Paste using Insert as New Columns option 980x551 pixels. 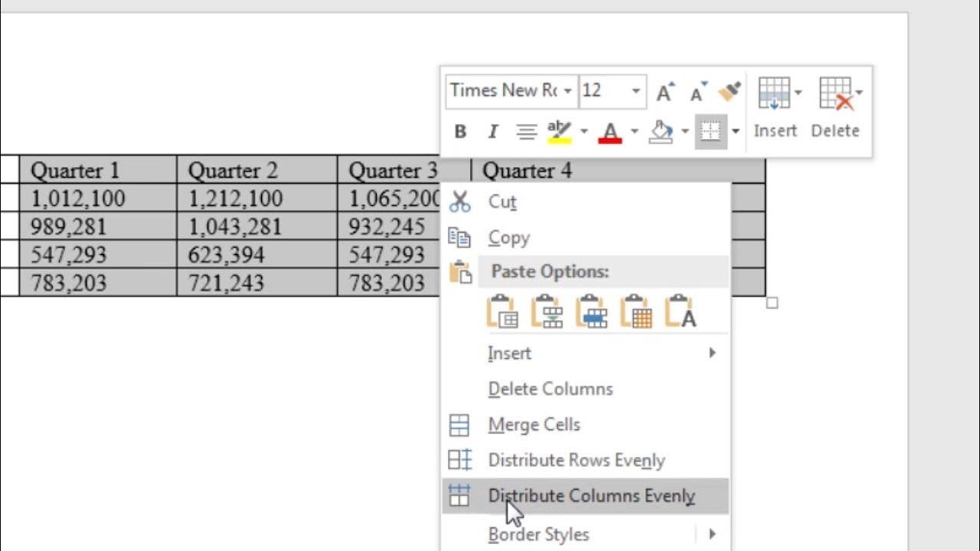point(502,311)
